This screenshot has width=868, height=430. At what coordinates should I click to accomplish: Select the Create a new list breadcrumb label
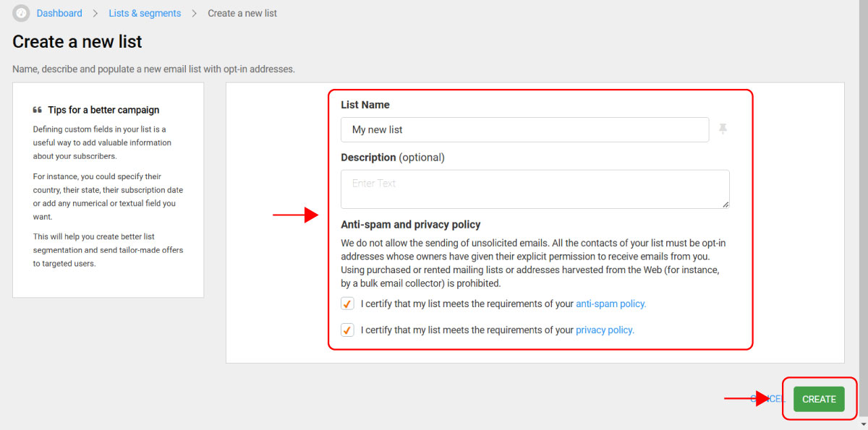pyautogui.click(x=242, y=13)
